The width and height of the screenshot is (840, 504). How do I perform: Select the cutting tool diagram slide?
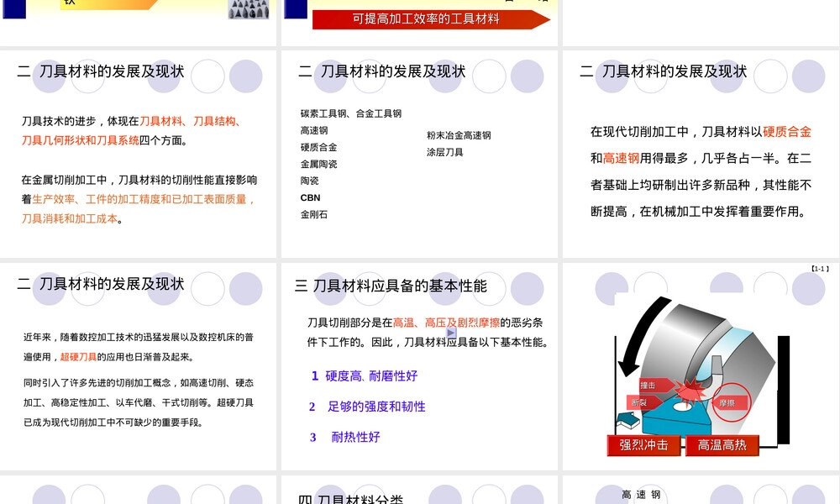701,366
